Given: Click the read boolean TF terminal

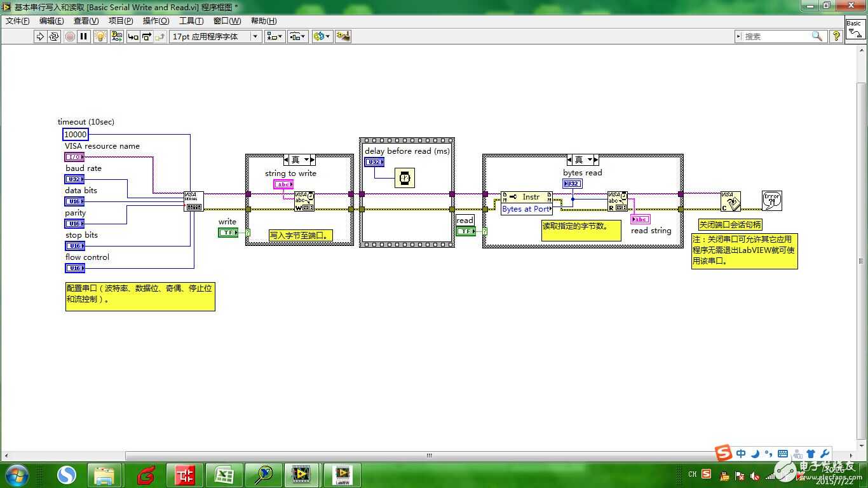Looking at the screenshot, I should (x=466, y=231).
